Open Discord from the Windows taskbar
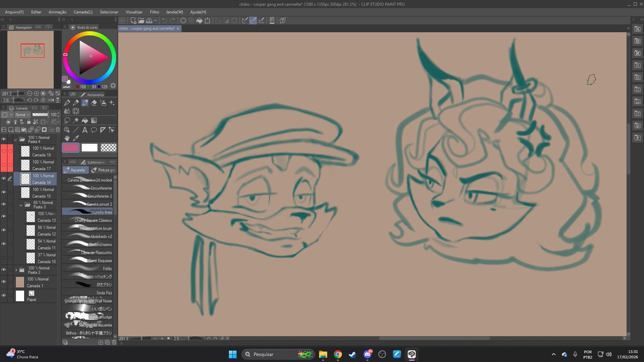The height and width of the screenshot is (362, 644). [x=368, y=354]
